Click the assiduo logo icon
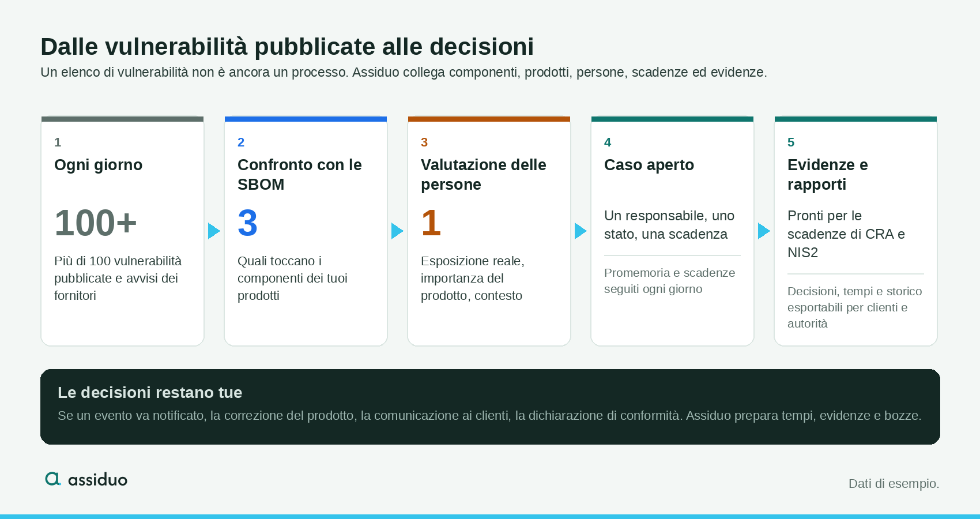980x519 pixels. 53,479
